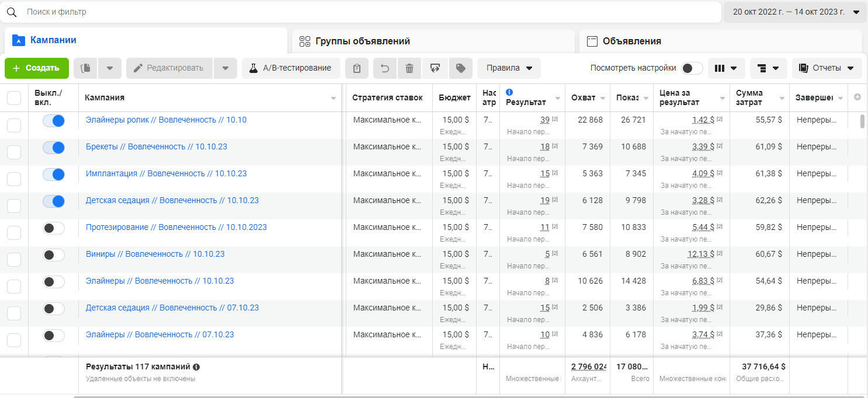The image size is (868, 398).
Task: Enable the Протезирование campaign switch
Action: (54, 228)
